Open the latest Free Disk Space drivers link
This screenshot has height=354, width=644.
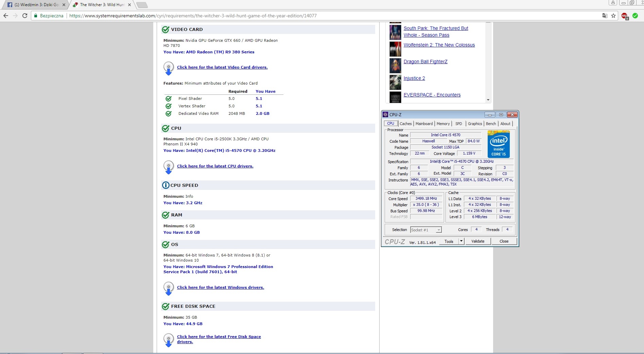(x=219, y=339)
